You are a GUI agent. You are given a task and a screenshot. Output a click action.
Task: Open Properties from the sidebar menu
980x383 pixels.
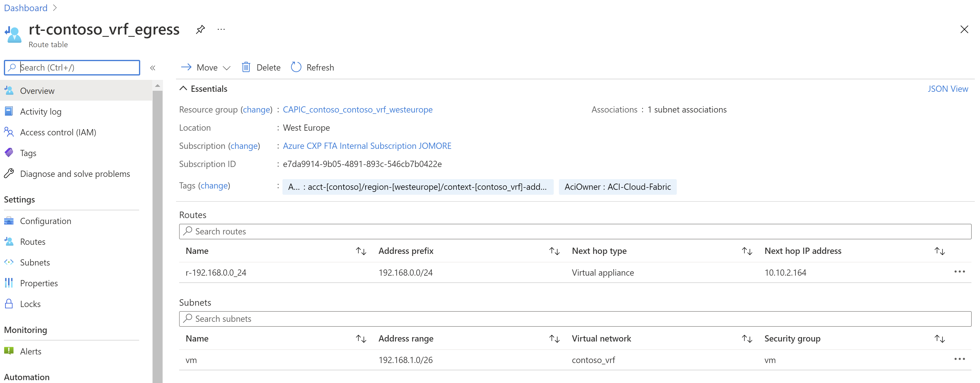(x=39, y=283)
